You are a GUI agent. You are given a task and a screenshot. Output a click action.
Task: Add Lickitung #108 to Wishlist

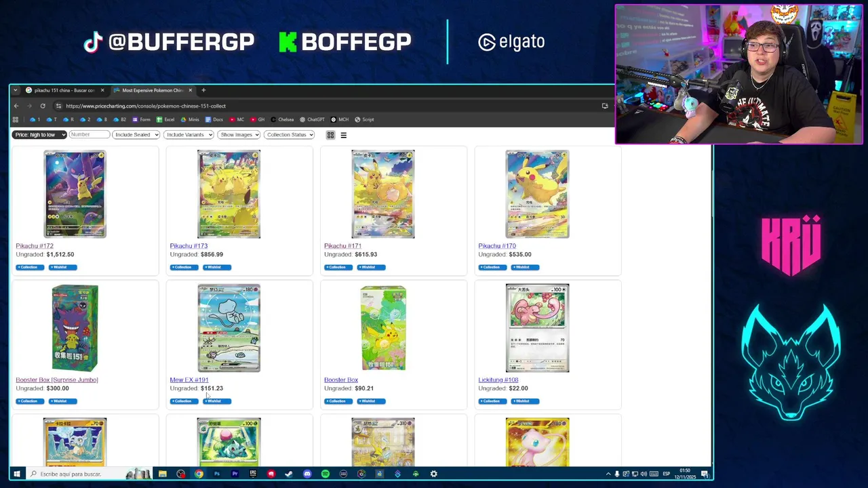click(525, 401)
